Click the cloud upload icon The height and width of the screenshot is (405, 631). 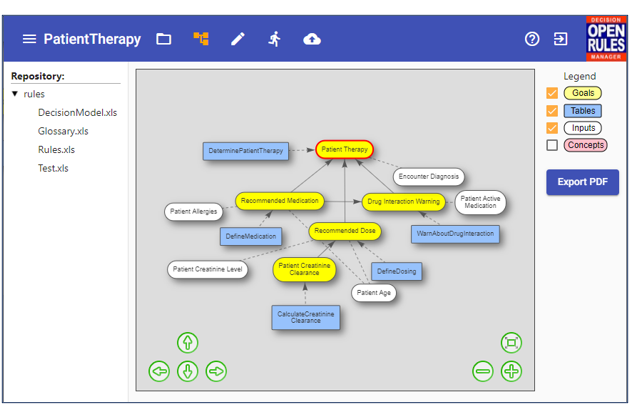[x=312, y=39]
